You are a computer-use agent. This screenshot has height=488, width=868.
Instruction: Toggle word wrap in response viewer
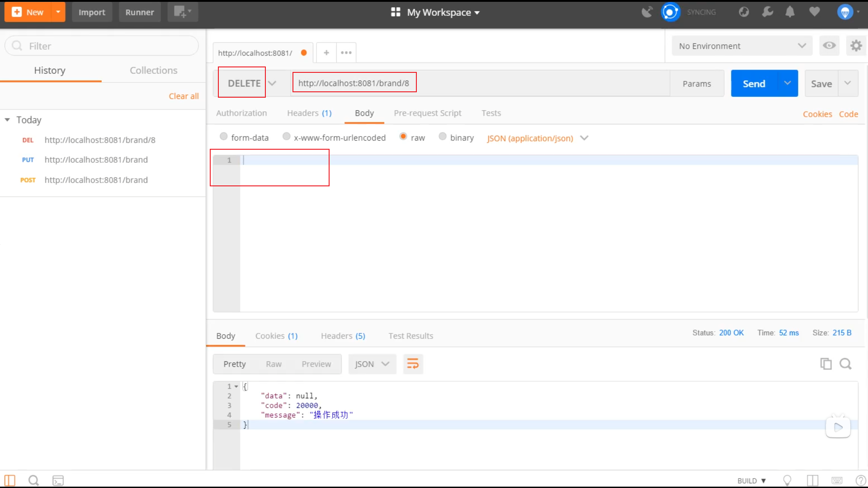tap(413, 364)
